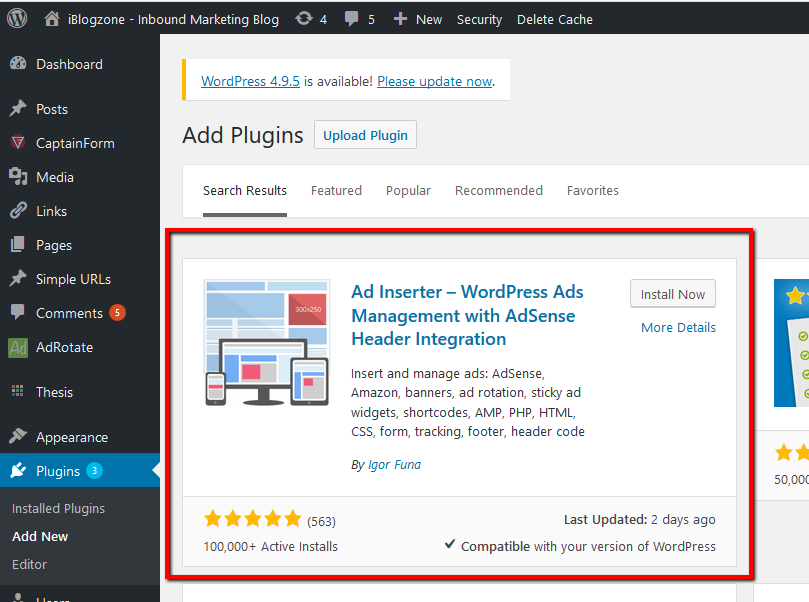
Task: Click the WordPress logo icon in admin bar
Action: point(17,19)
